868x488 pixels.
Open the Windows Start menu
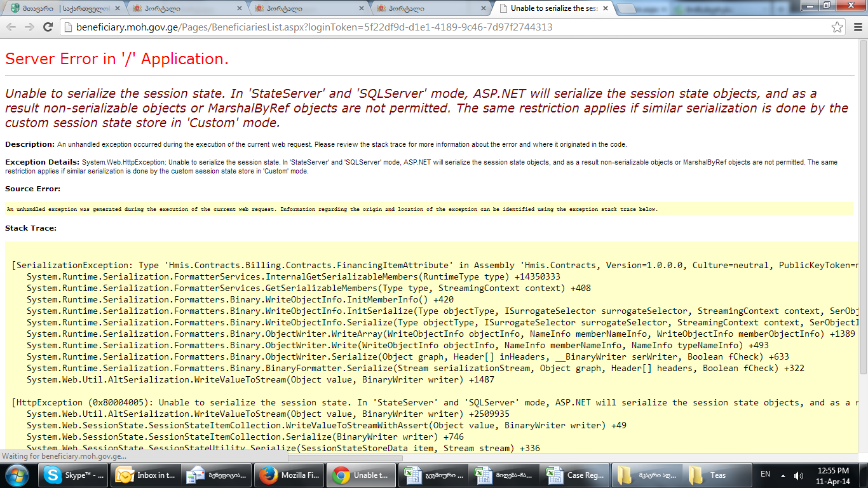click(17, 475)
